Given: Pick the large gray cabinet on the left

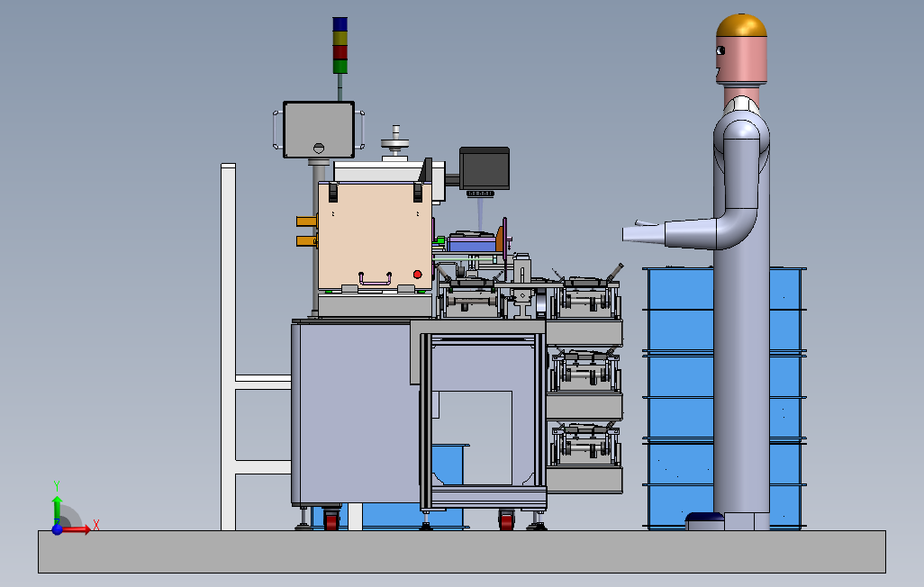Looking at the screenshot, I should [356, 414].
